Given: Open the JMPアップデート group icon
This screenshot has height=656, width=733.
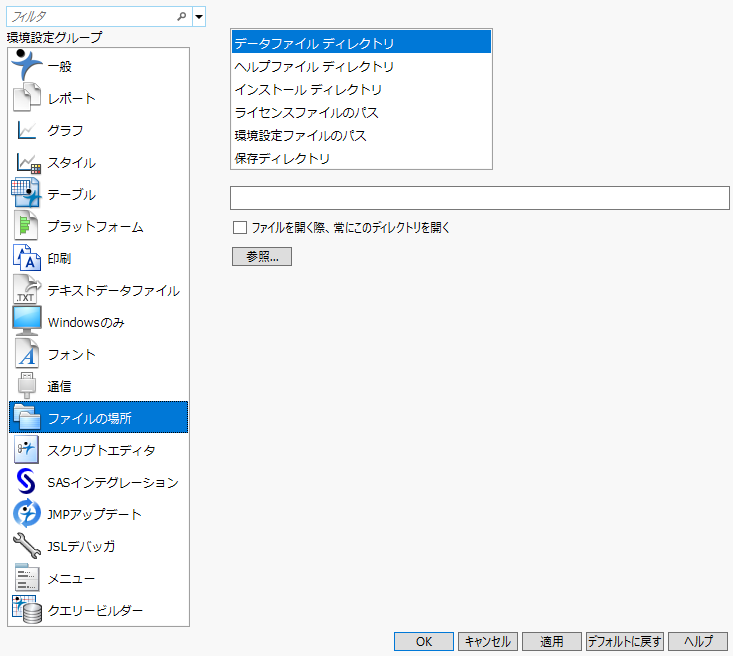Looking at the screenshot, I should [26, 514].
